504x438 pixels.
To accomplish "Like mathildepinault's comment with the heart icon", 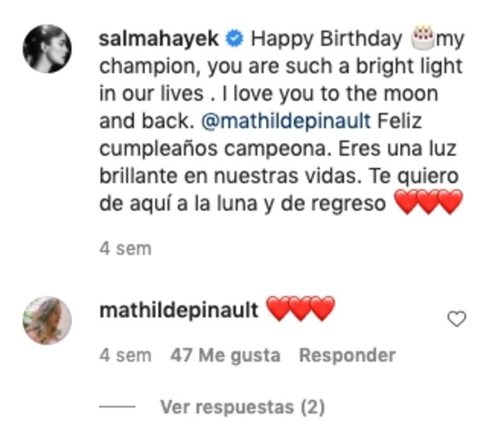I will click(457, 319).
